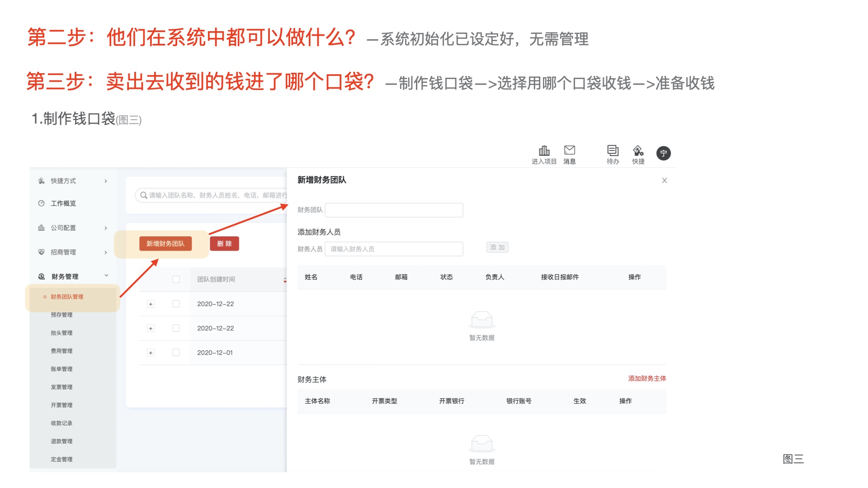This screenshot has width=868, height=488.
Task: Click the 工作概览 sidebar icon
Action: 42,203
